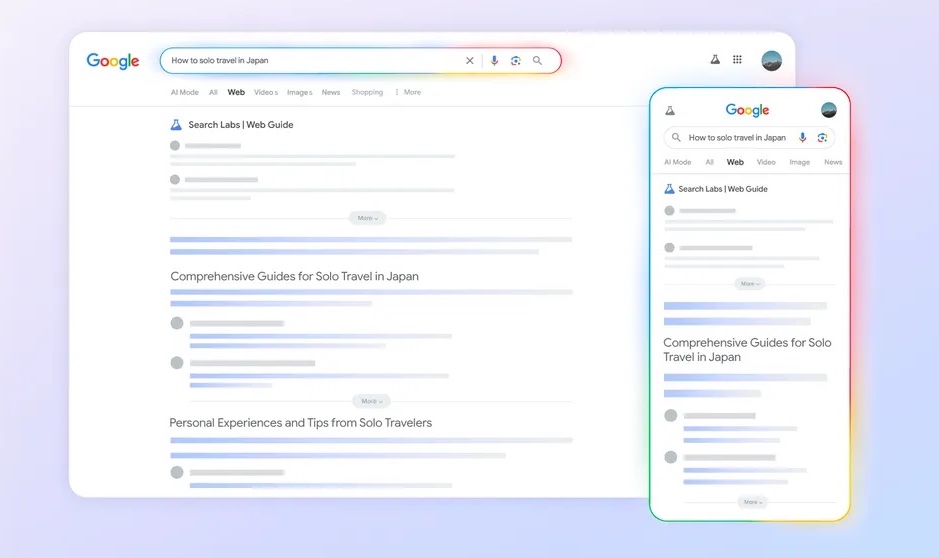Expand the mobile More button under Web Guide
939x558 pixels.
tap(750, 284)
